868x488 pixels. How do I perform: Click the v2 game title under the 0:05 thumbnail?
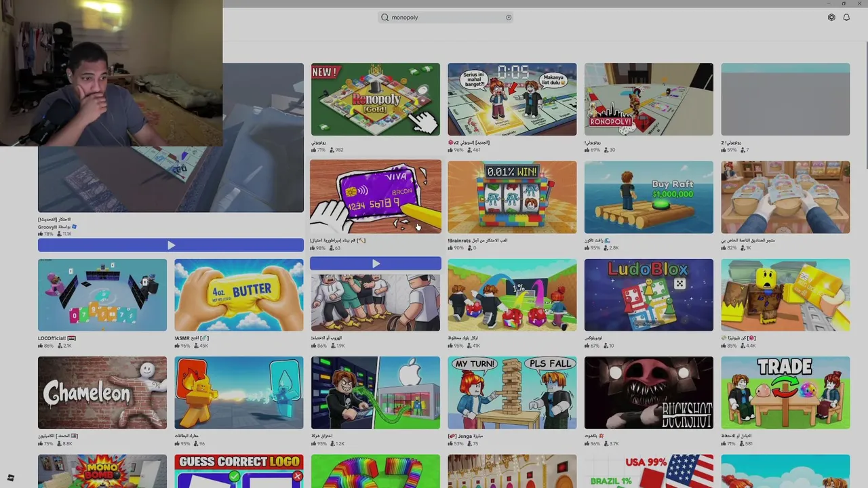coord(469,142)
